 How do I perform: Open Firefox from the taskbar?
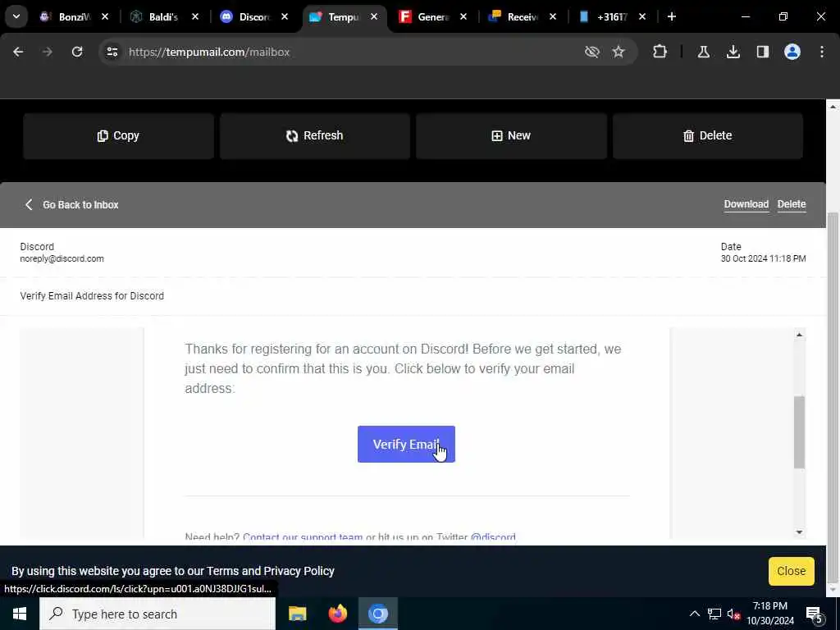[x=337, y=614]
